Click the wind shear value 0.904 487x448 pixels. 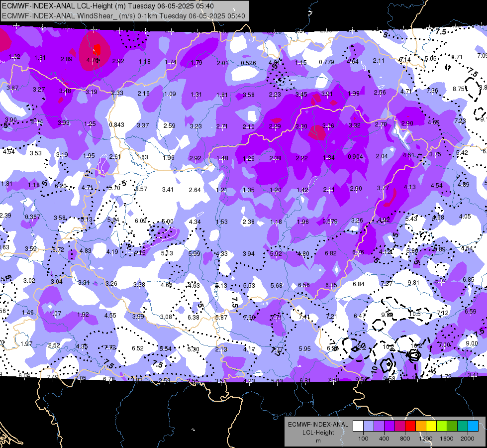point(355,157)
